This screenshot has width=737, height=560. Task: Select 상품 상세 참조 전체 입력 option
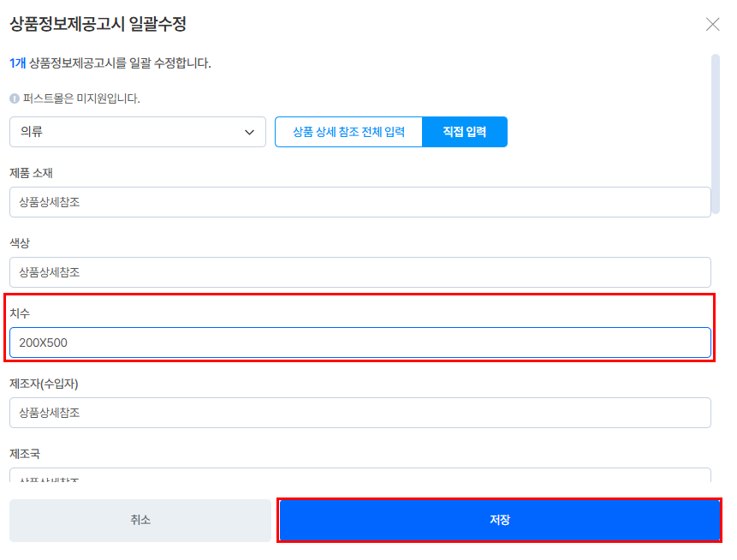click(x=348, y=132)
